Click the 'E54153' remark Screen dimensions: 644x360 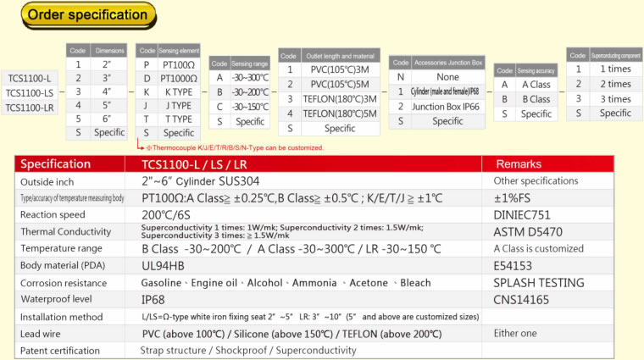coord(513,266)
